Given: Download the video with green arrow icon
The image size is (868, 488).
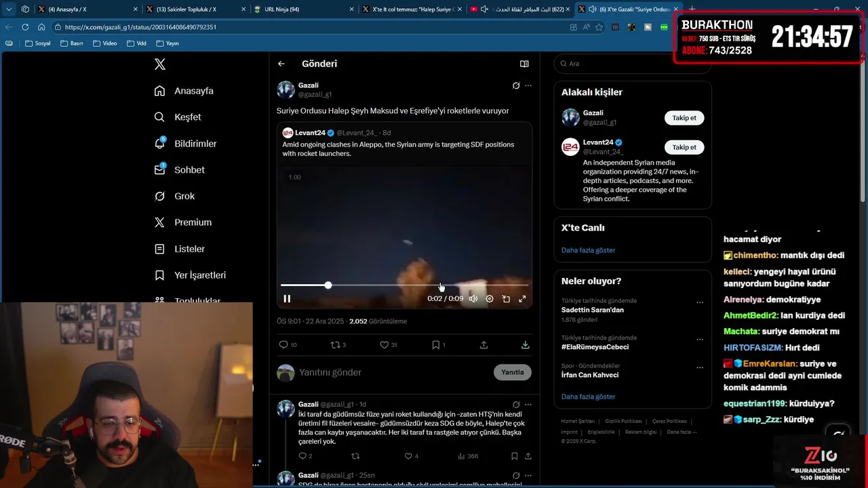Looking at the screenshot, I should point(525,345).
